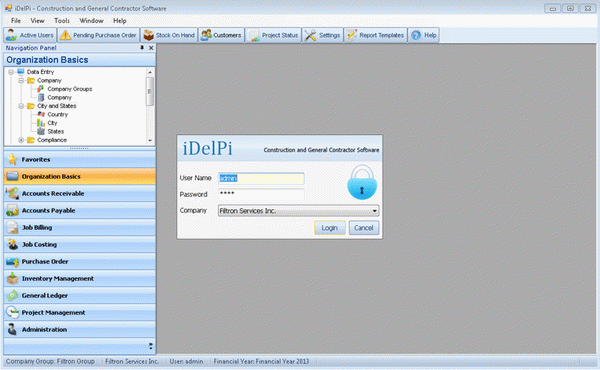The image size is (600, 370).
Task: Open Job Billing section
Action: [x=80, y=228]
